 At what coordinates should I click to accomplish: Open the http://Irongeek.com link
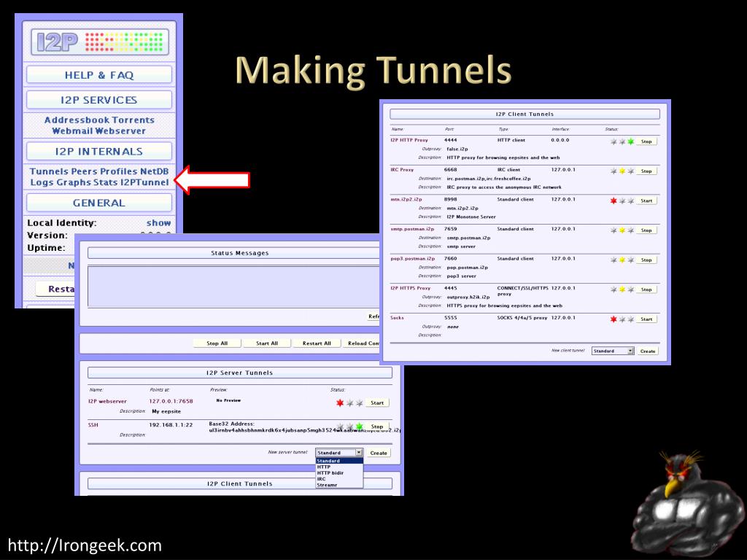pos(85,545)
